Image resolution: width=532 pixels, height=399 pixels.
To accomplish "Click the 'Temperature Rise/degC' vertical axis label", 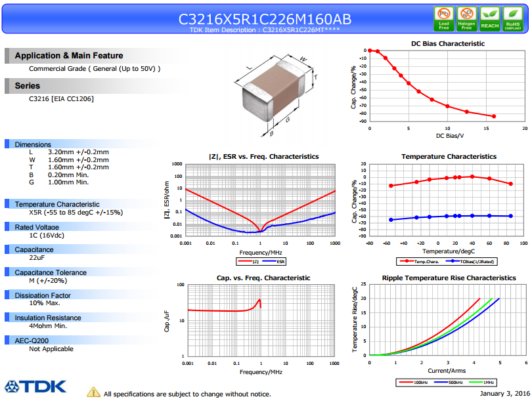I will (x=355, y=320).
